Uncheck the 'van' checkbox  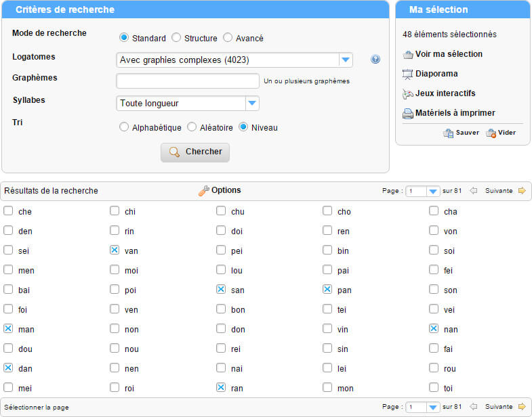(115, 250)
